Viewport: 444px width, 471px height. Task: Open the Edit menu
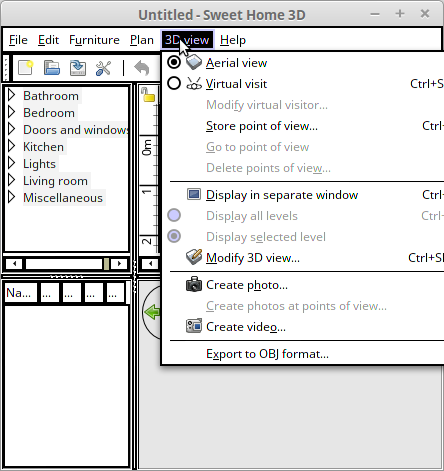point(48,40)
